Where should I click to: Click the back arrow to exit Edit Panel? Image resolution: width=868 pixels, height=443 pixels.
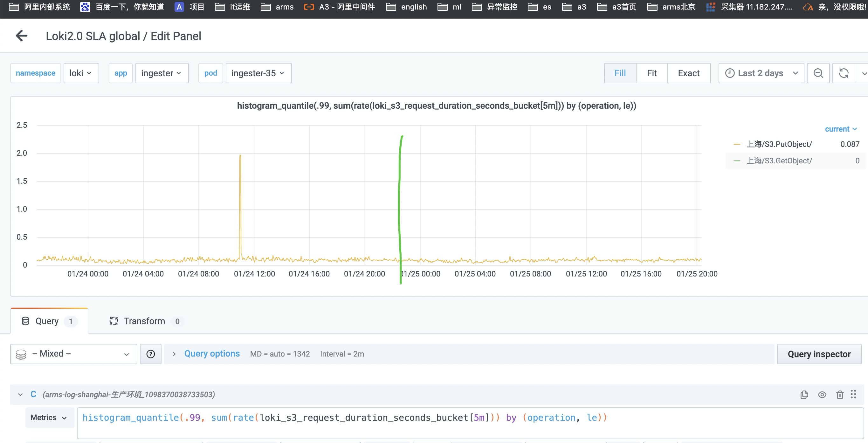(21, 36)
